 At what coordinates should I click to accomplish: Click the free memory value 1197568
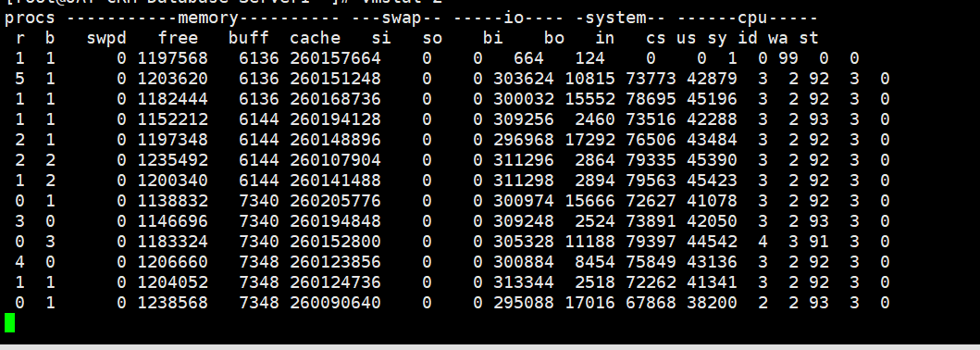pyautogui.click(x=172, y=58)
